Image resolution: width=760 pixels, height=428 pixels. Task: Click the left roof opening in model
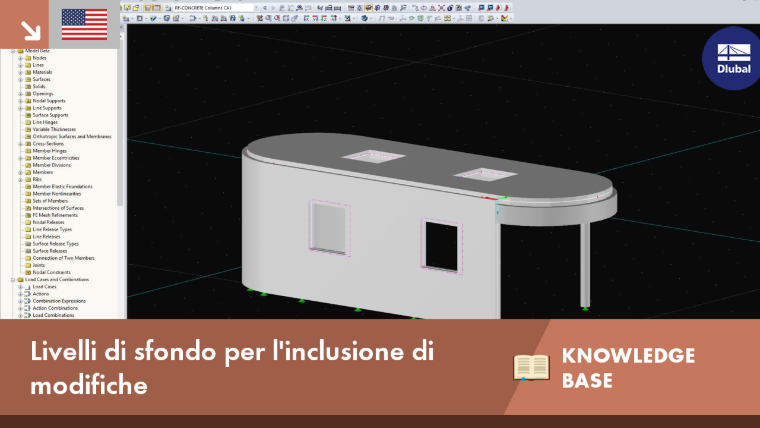tap(373, 156)
